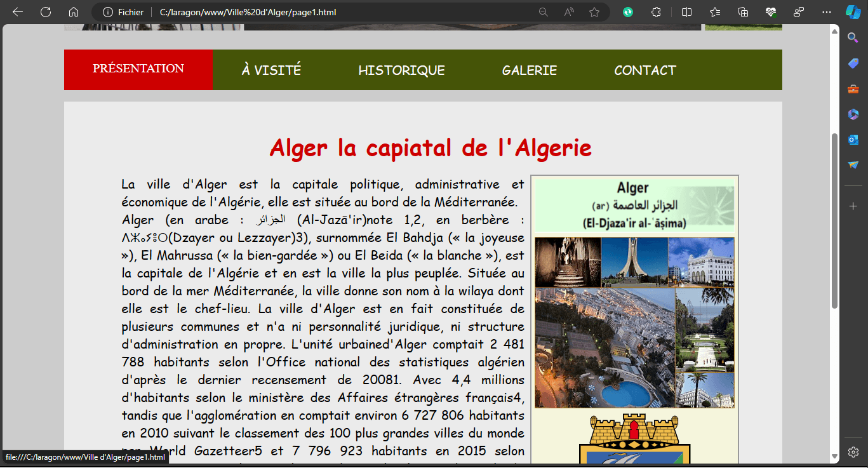Click the Alger photo collage image
868x468 pixels.
635,323
